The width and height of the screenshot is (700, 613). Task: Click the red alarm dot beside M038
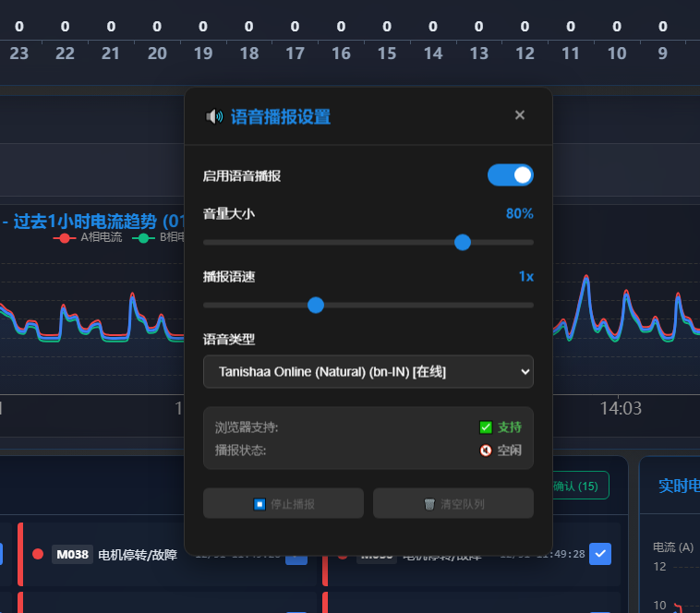pos(38,554)
